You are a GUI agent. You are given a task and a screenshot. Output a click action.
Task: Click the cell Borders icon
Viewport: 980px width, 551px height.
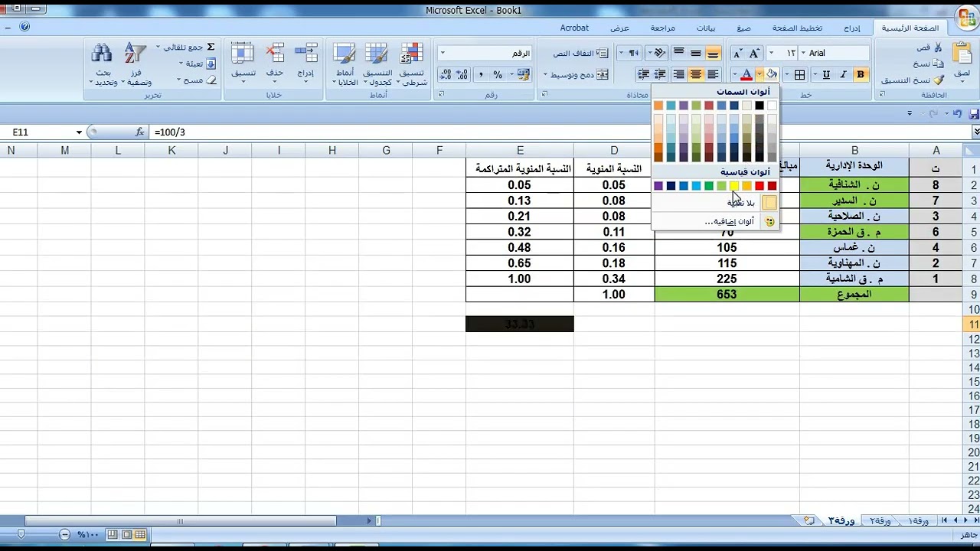800,74
